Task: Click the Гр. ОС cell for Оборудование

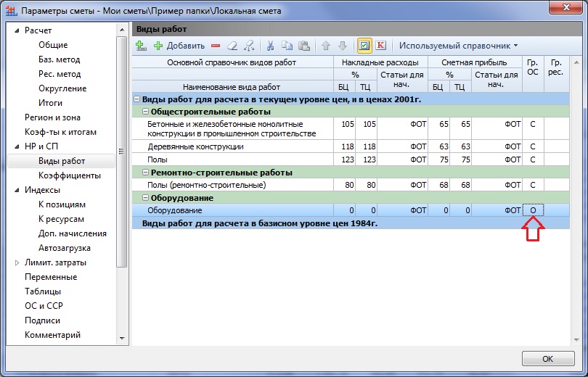Action: [x=533, y=210]
